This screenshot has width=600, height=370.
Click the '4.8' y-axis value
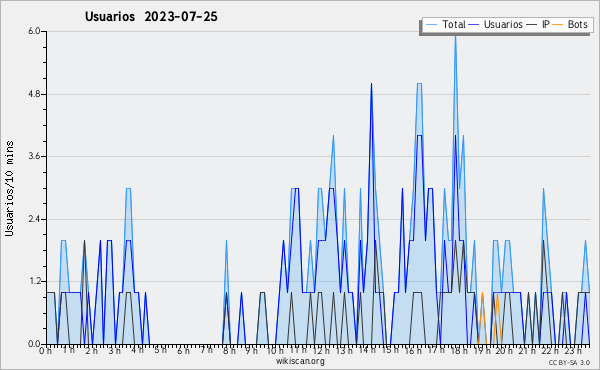click(x=34, y=94)
